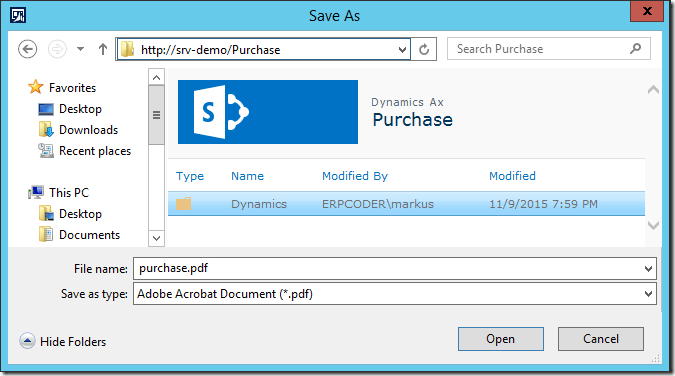Click content area scroll down chevron
The width and height of the screenshot is (675, 376).
point(653,225)
